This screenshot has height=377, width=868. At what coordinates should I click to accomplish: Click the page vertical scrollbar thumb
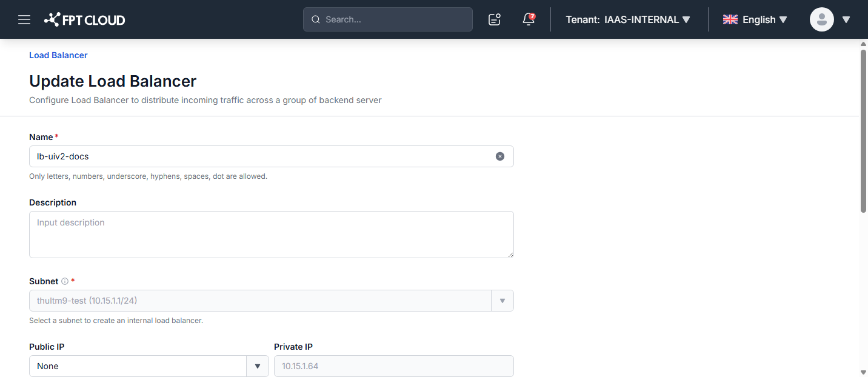[x=863, y=130]
